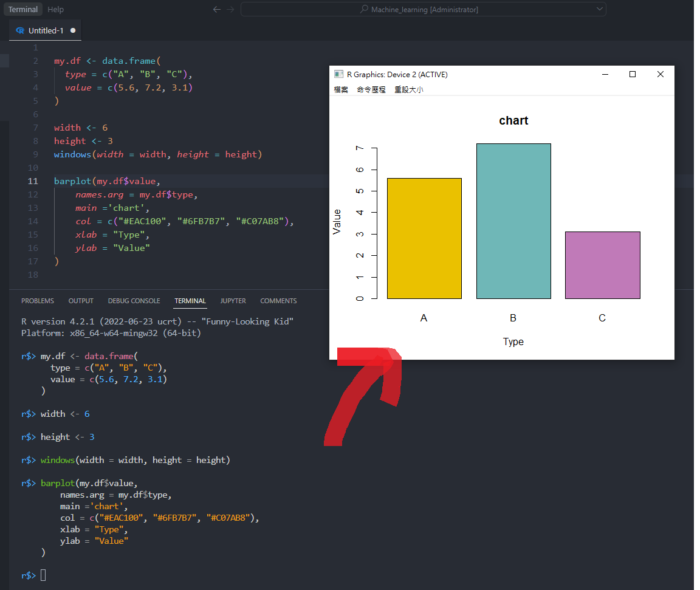Click the terminal input after the r$> prompt
Viewport: 700px width, 590px height.
43,575
